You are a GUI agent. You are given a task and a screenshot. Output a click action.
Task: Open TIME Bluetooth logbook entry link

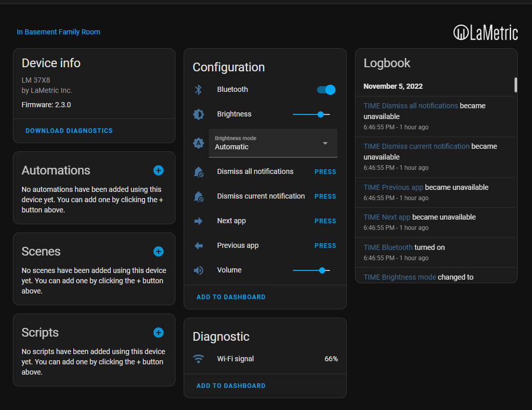pos(388,247)
